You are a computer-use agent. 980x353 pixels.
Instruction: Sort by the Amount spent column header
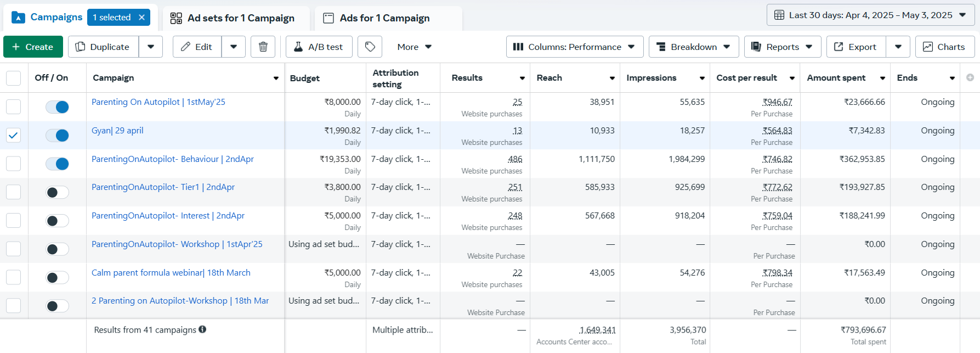tap(836, 78)
